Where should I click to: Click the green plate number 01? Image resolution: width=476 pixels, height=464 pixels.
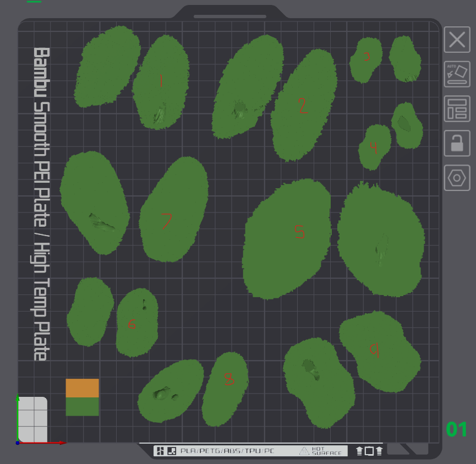coord(456,429)
